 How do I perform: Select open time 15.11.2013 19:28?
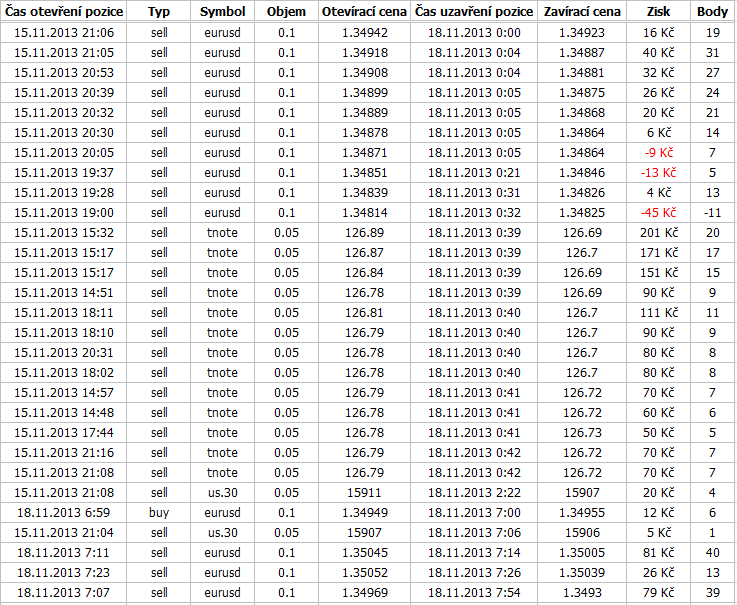[64, 193]
